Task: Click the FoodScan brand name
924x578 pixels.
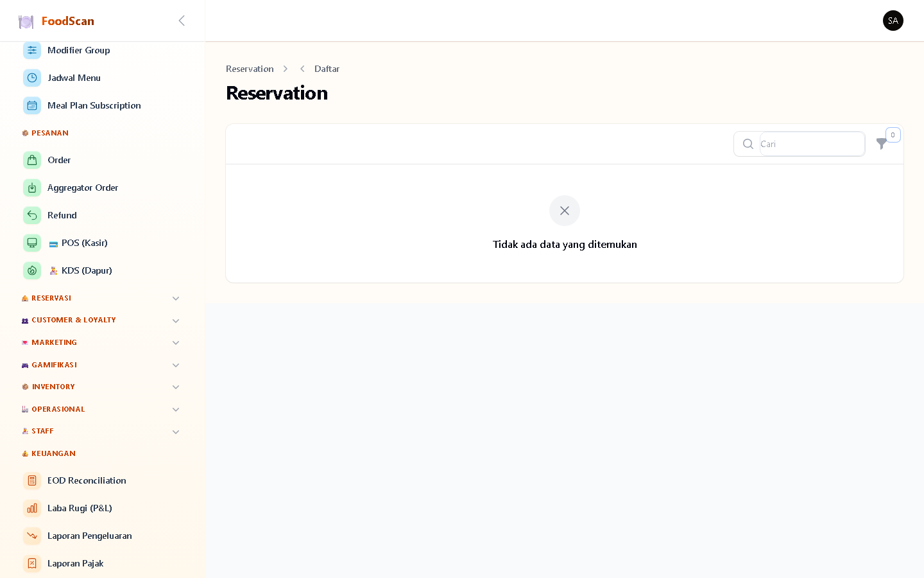Action: (68, 21)
